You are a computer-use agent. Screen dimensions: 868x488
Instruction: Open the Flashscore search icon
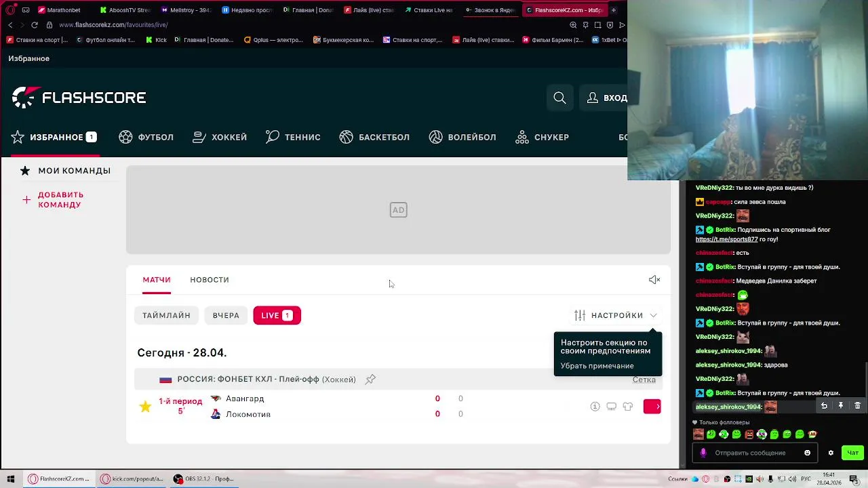point(559,98)
